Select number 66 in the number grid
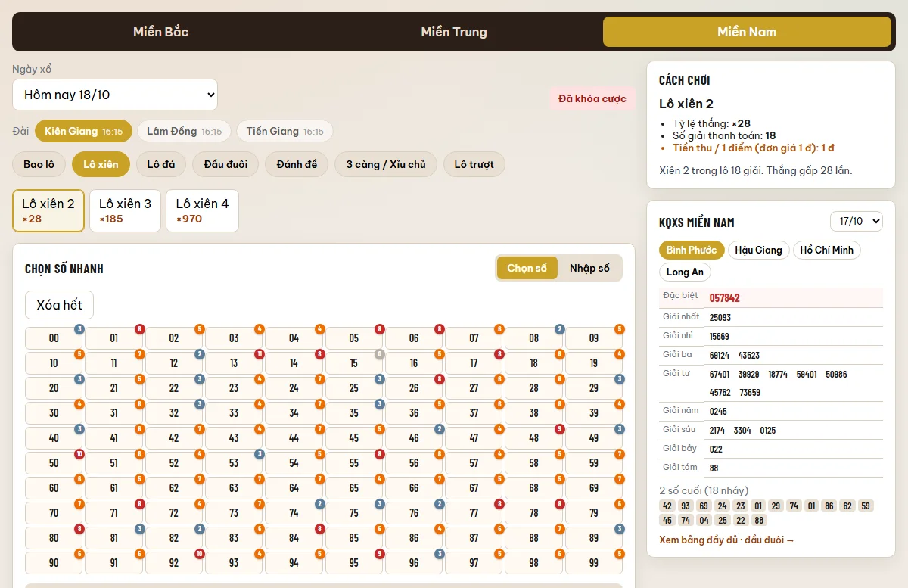 414,488
